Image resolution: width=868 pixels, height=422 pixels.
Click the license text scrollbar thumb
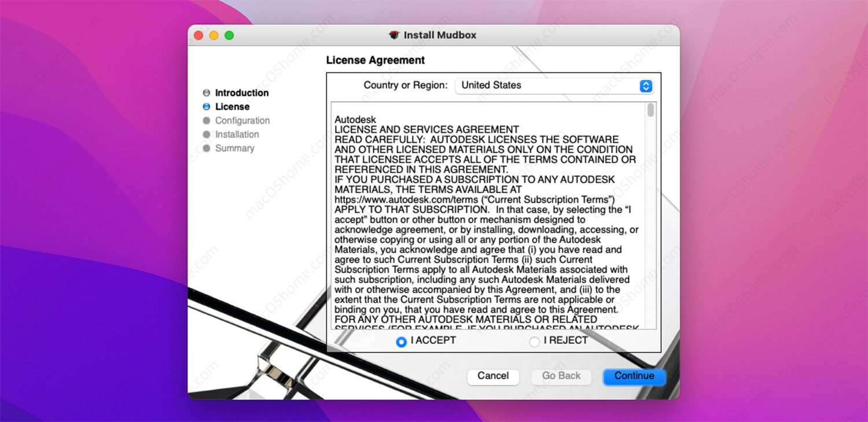(x=651, y=110)
